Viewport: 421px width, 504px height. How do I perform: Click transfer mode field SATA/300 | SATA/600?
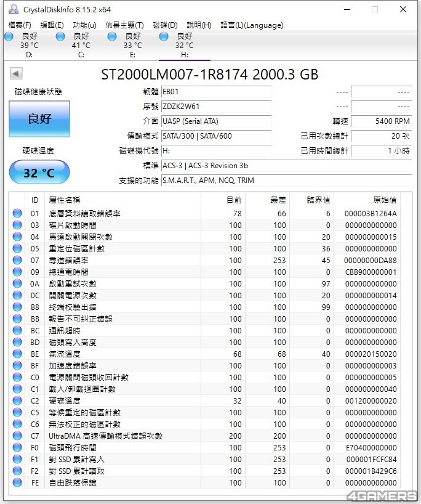click(216, 136)
